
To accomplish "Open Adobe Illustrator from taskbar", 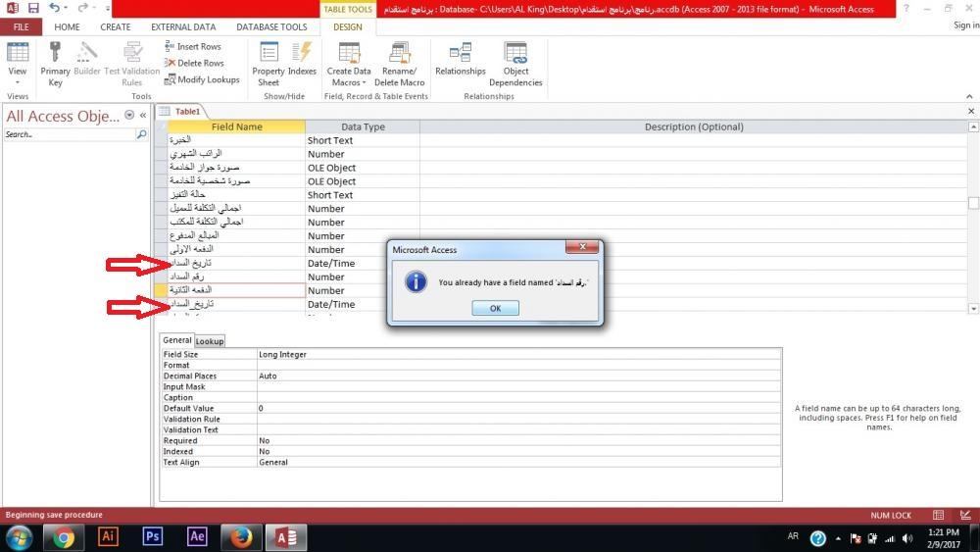I will pos(108,537).
